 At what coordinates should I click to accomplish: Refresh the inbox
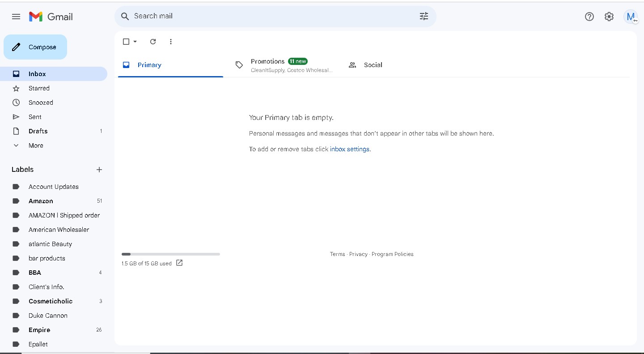tap(153, 42)
